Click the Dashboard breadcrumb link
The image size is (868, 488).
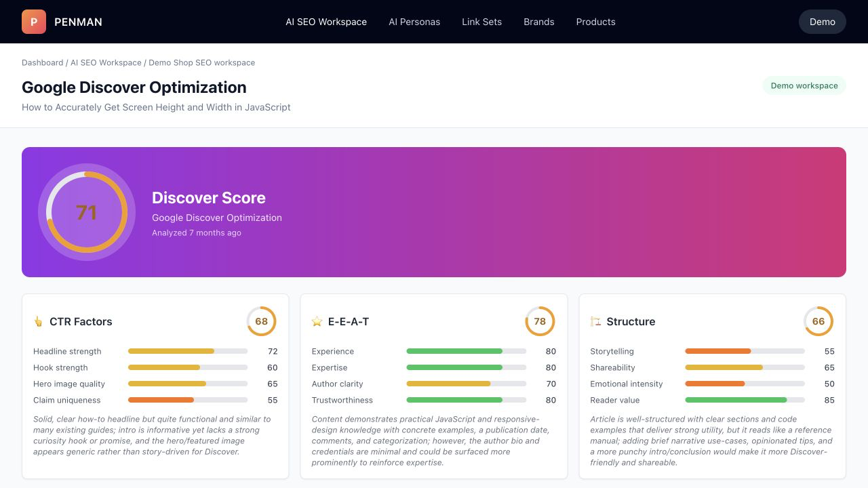tap(42, 62)
